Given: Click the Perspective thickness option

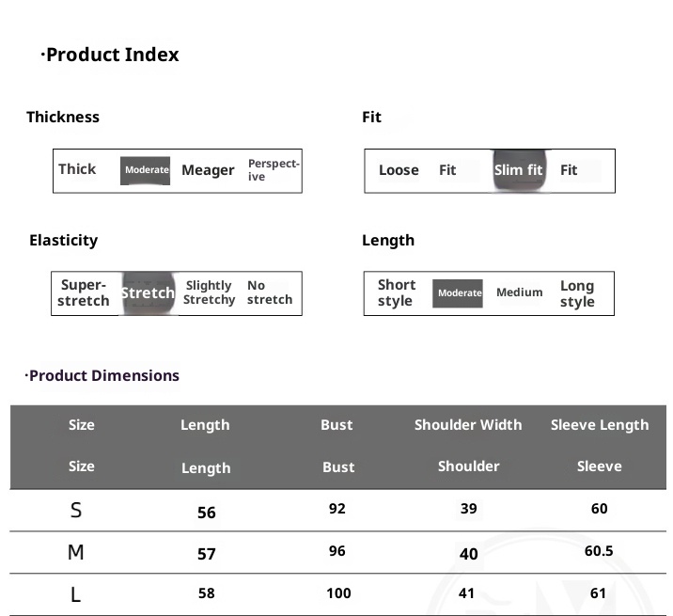Looking at the screenshot, I should [274, 170].
